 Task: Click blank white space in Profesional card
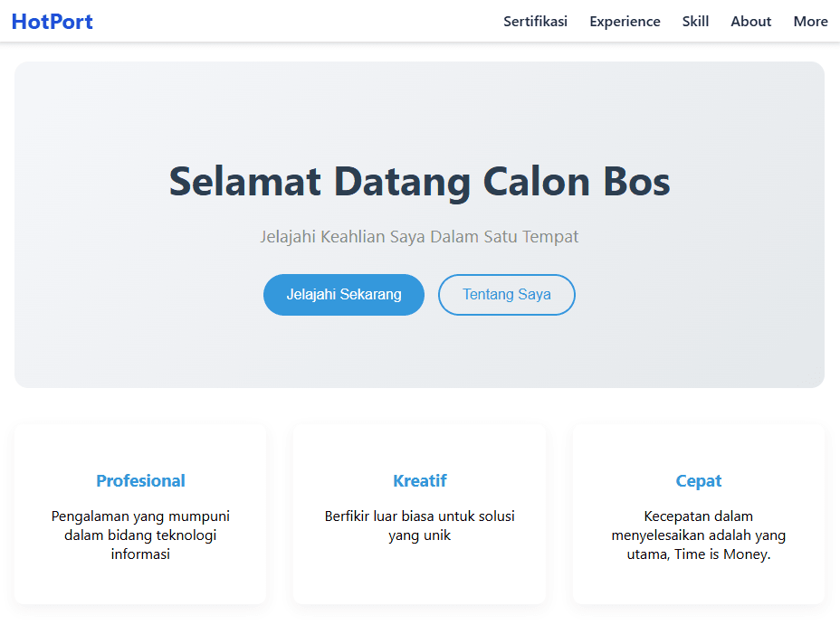[140, 583]
